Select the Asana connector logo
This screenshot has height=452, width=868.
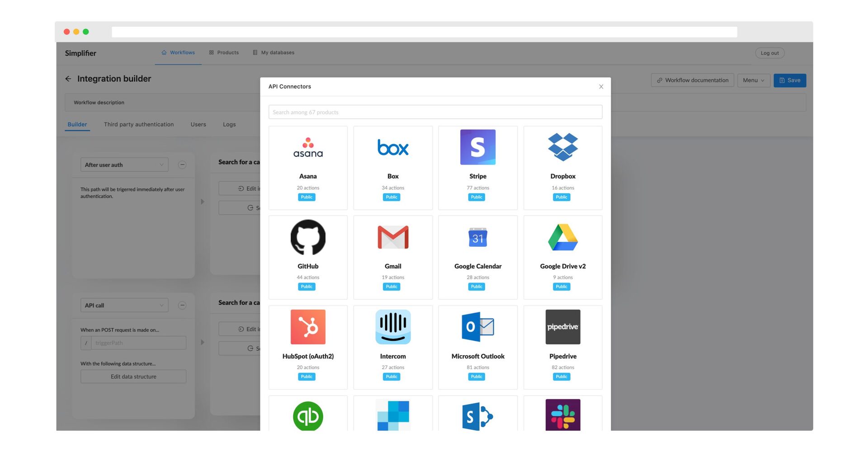pos(308,147)
